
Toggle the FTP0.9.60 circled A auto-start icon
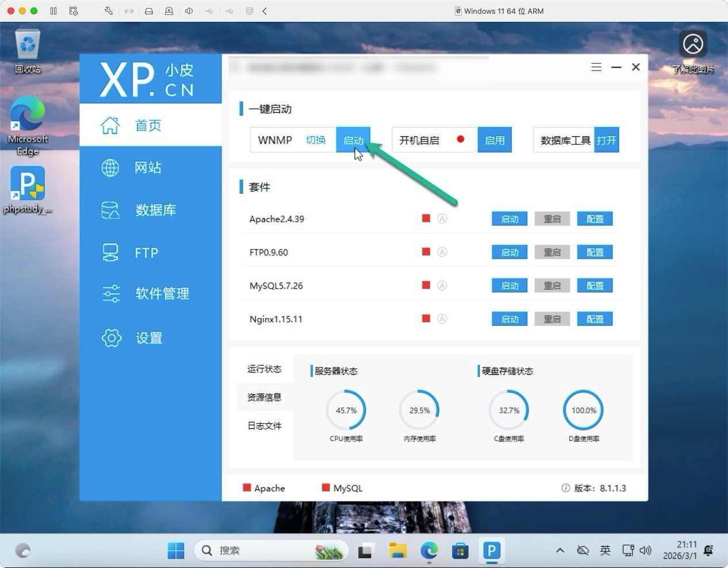point(442,252)
